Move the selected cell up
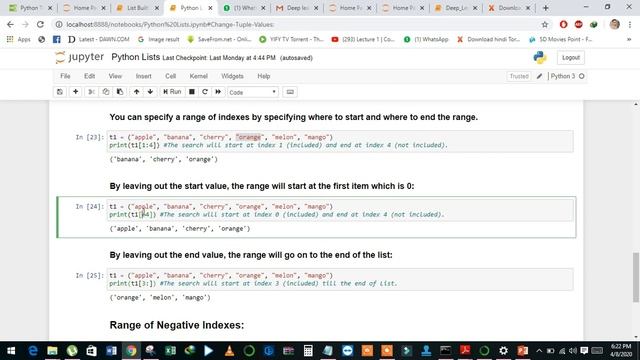 136,92
